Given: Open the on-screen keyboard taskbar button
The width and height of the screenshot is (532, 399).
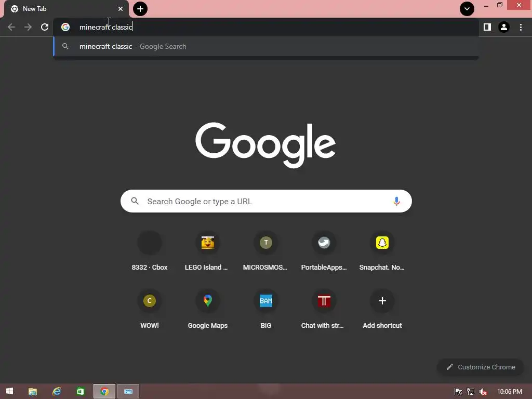Looking at the screenshot, I should tap(128, 391).
